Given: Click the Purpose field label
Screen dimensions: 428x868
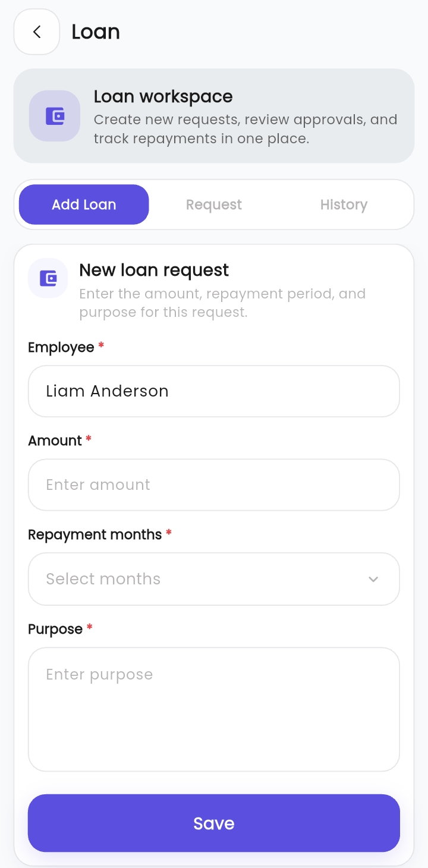Looking at the screenshot, I should pyautogui.click(x=55, y=629).
